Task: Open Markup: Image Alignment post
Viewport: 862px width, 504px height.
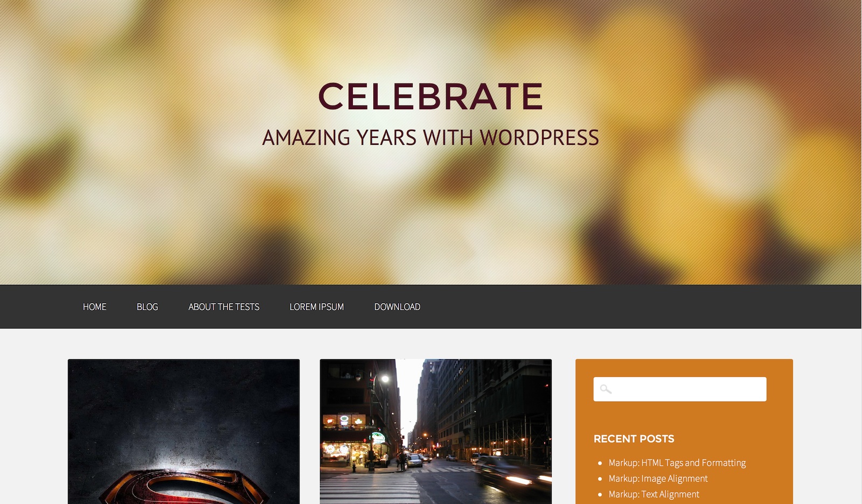Action: click(658, 478)
